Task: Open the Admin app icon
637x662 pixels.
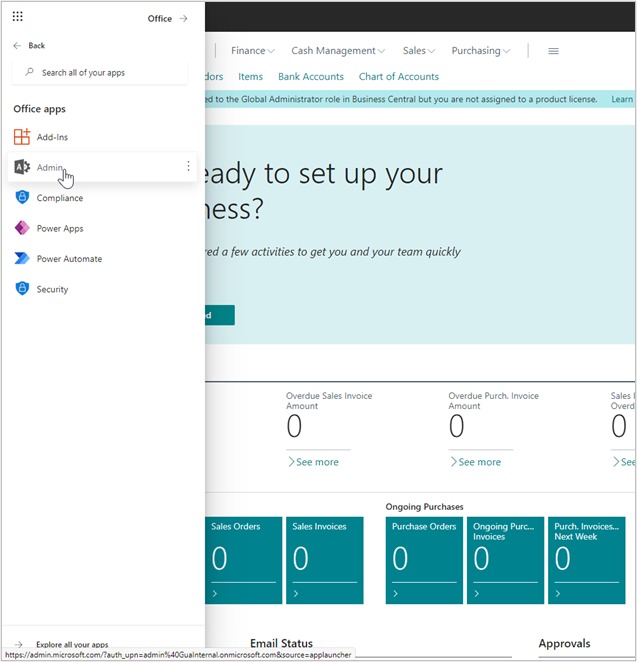Action: point(22,167)
